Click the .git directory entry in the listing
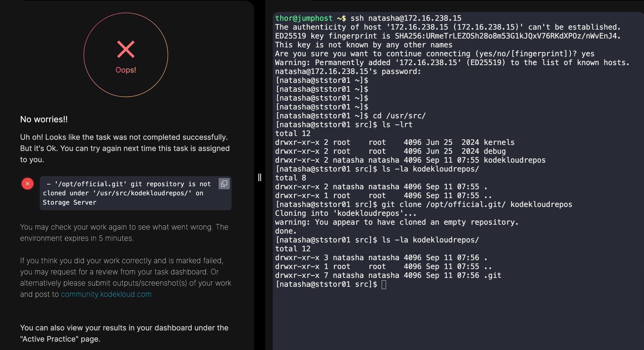This screenshot has height=350, width=644. (x=492, y=276)
